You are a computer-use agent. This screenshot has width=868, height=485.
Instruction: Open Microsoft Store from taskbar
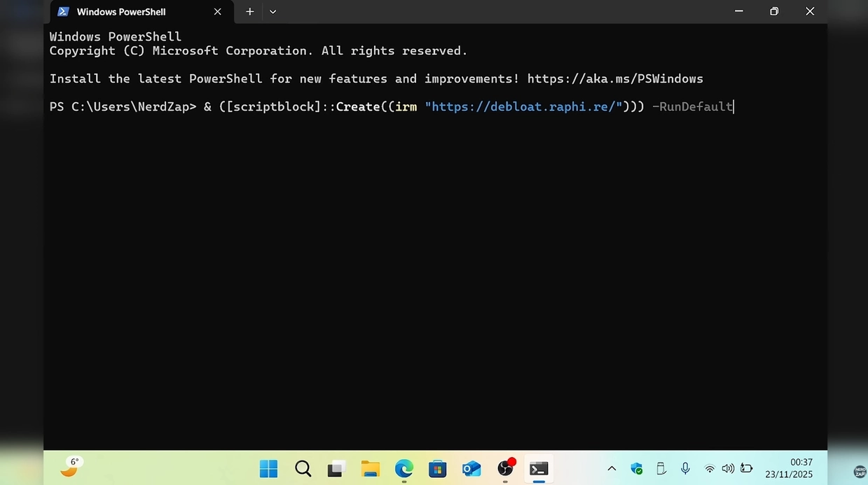tap(438, 469)
